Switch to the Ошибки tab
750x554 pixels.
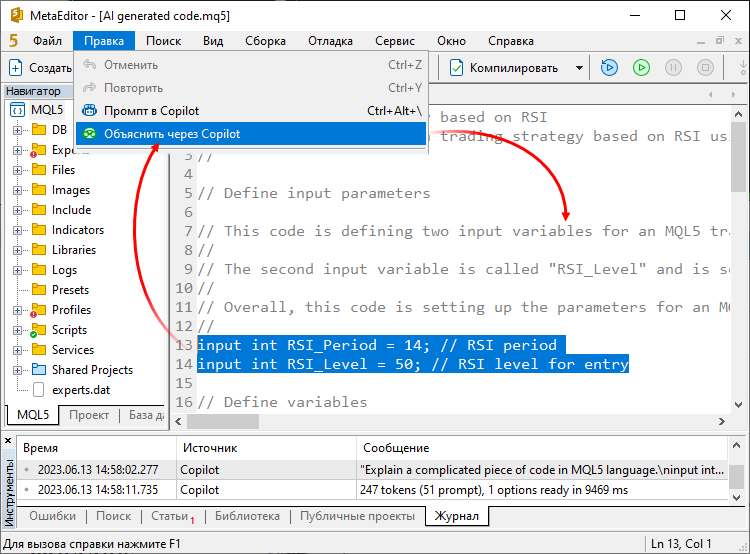pos(53,516)
